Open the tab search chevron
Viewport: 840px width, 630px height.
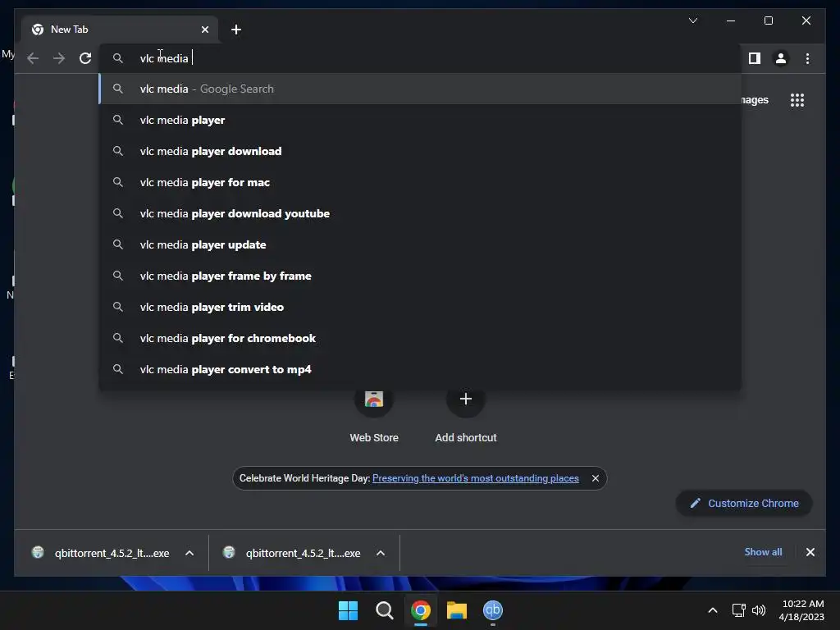[692, 21]
